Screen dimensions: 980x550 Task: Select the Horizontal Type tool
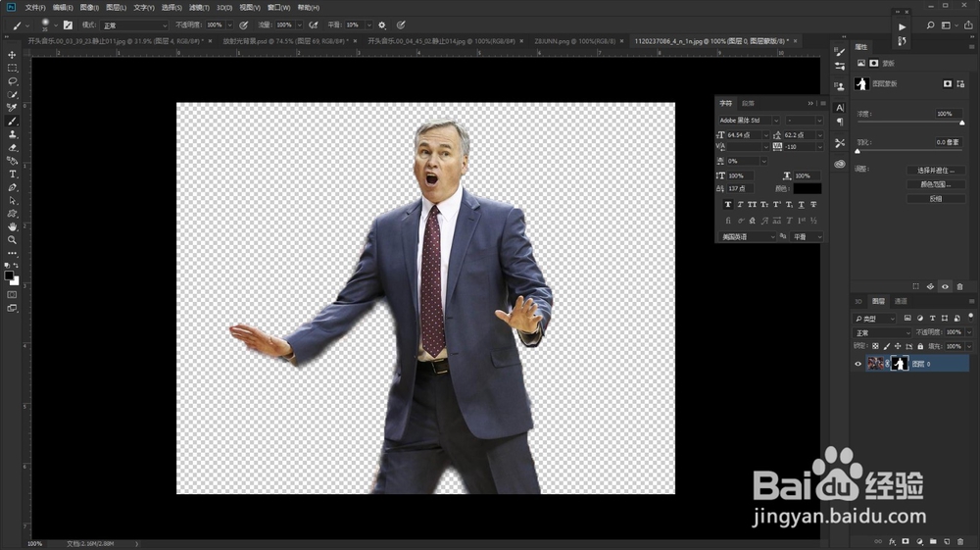click(12, 175)
